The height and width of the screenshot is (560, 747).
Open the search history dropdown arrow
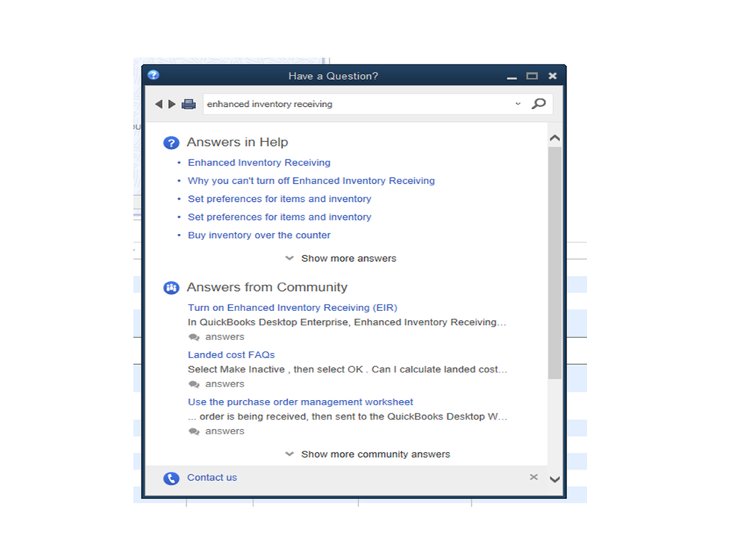[x=518, y=104]
